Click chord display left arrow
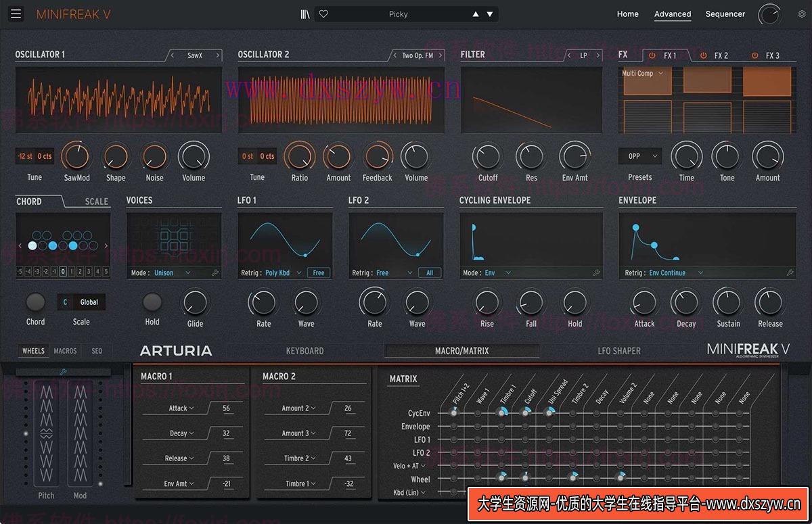 tap(20, 246)
